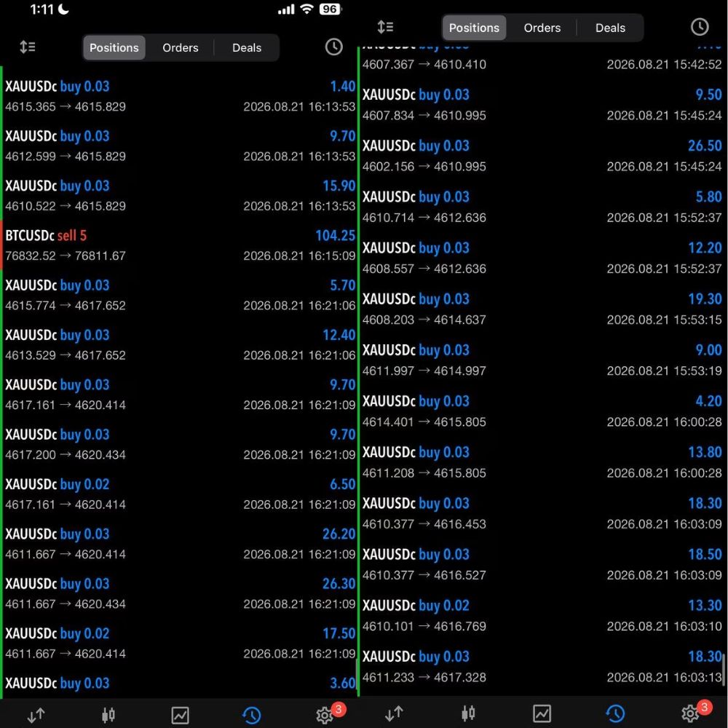Viewport: 728px width, 728px height.
Task: Open position 4614.401 → 4615.805
Action: 543,411
